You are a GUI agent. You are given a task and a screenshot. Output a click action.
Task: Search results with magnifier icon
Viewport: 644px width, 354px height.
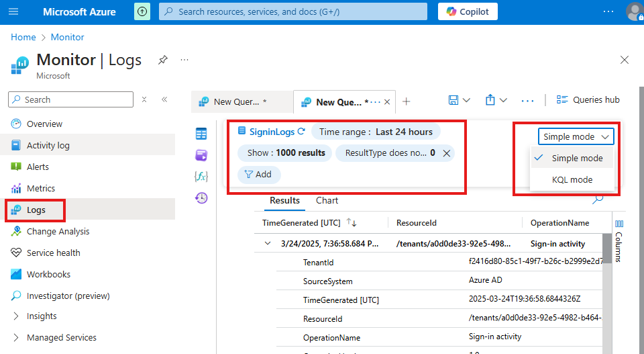[598, 200]
